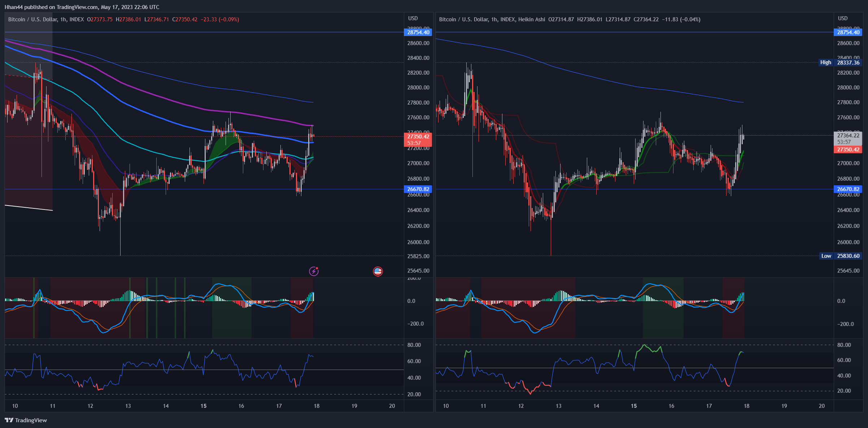Click the 26000.00 level on right price axis
868x428 pixels.
[x=848, y=242]
